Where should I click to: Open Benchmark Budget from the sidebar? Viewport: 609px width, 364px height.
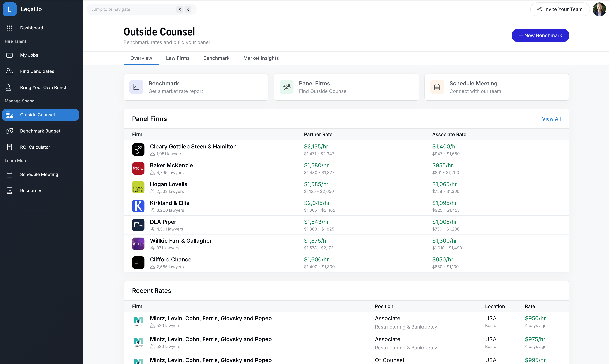pos(40,131)
